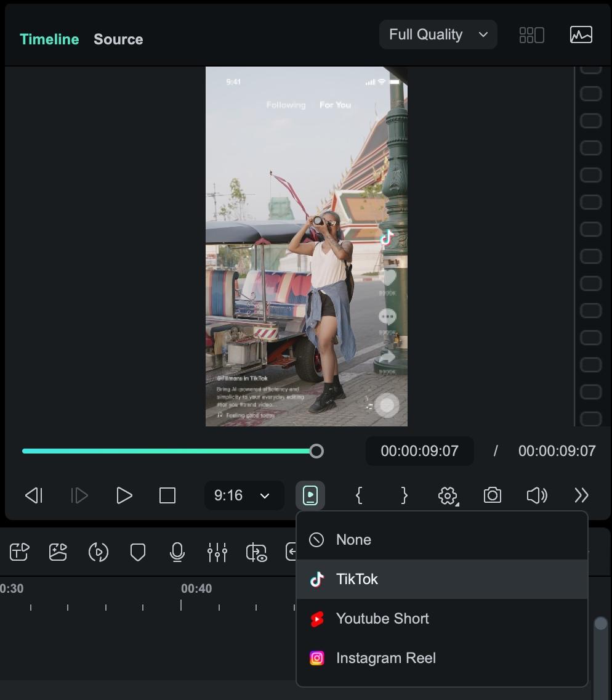612x700 pixels.
Task: Adjust the preview volume control
Action: click(536, 495)
